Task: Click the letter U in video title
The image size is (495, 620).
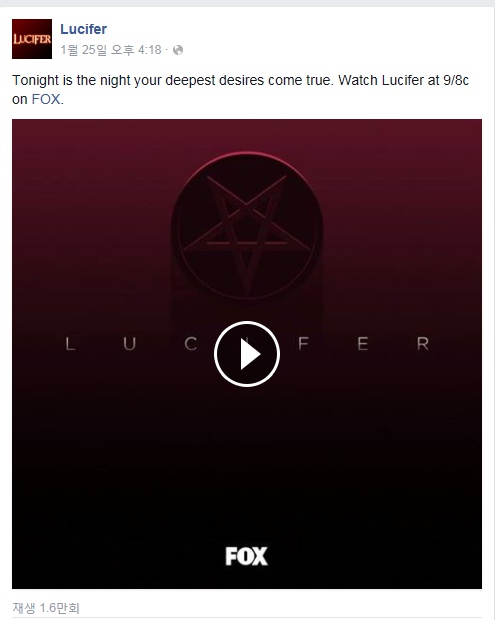Action: [130, 344]
